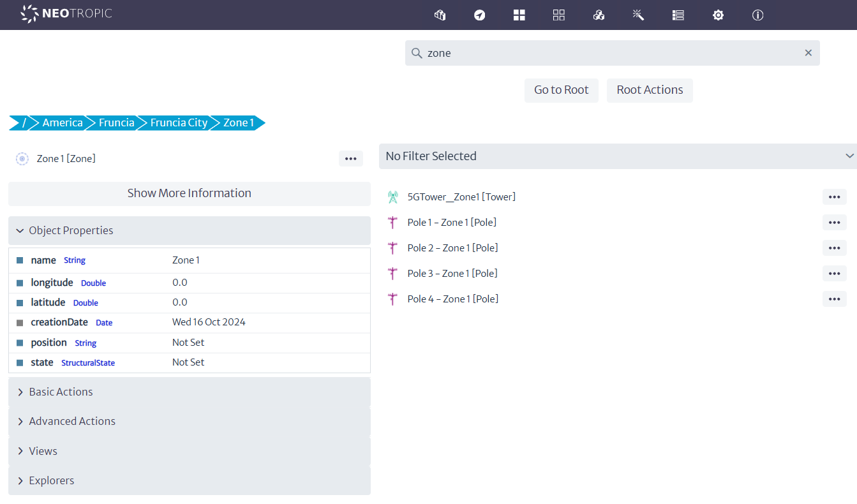Click the buildings icon in top navigation

(x=440, y=15)
